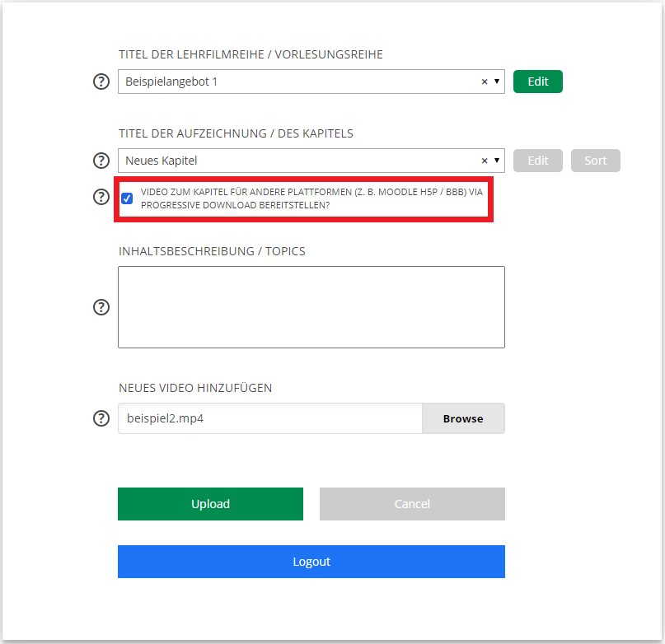Click the gray Cancel button
The image size is (665, 644).
(x=412, y=504)
